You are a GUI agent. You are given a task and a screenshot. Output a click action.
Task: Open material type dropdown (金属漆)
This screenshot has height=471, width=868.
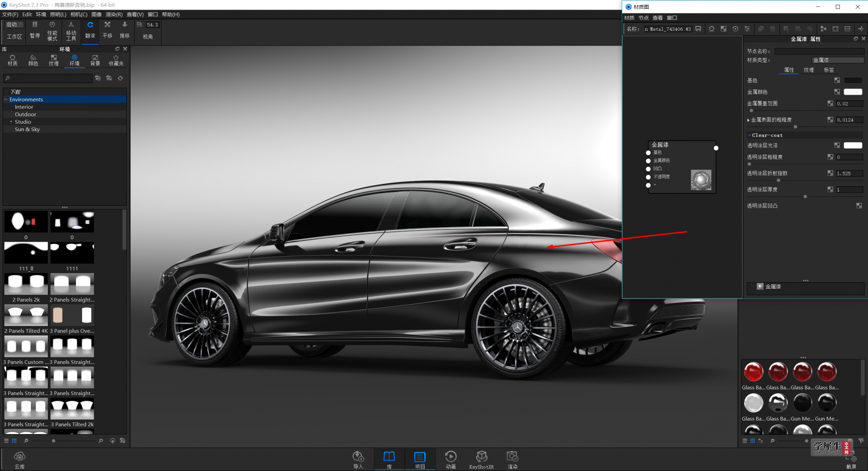[x=838, y=60]
